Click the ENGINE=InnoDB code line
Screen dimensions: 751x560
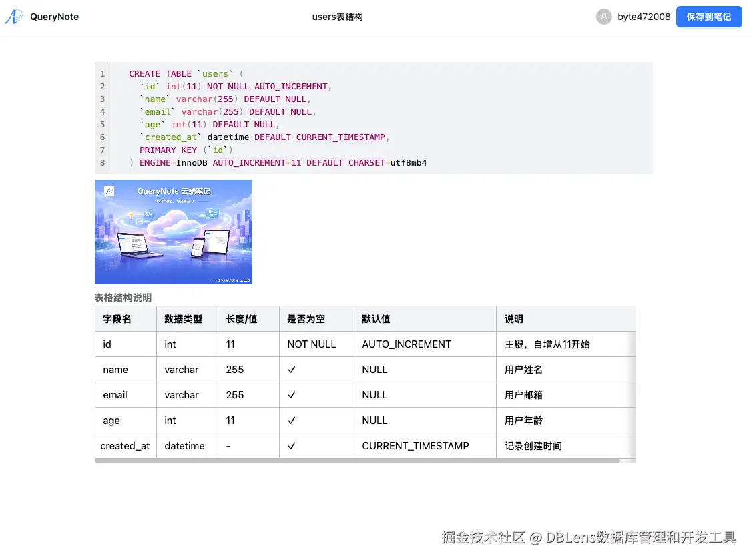(278, 163)
